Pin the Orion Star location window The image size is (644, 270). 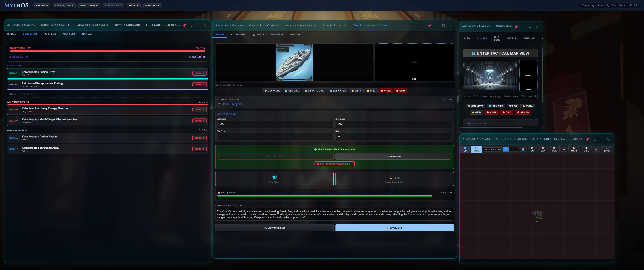(516, 27)
